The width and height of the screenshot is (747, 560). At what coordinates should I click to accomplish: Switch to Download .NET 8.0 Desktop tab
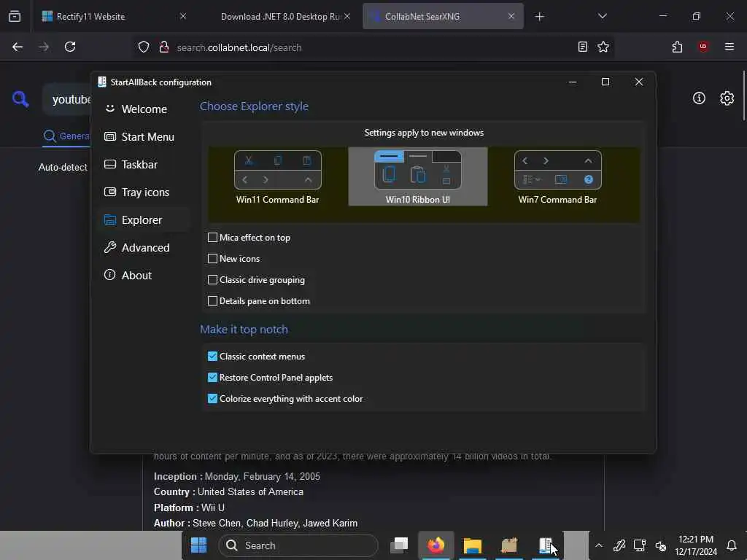pos(281,16)
